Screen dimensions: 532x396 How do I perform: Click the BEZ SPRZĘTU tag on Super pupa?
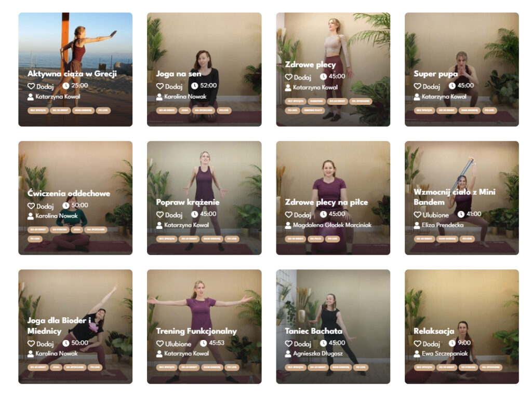point(424,111)
